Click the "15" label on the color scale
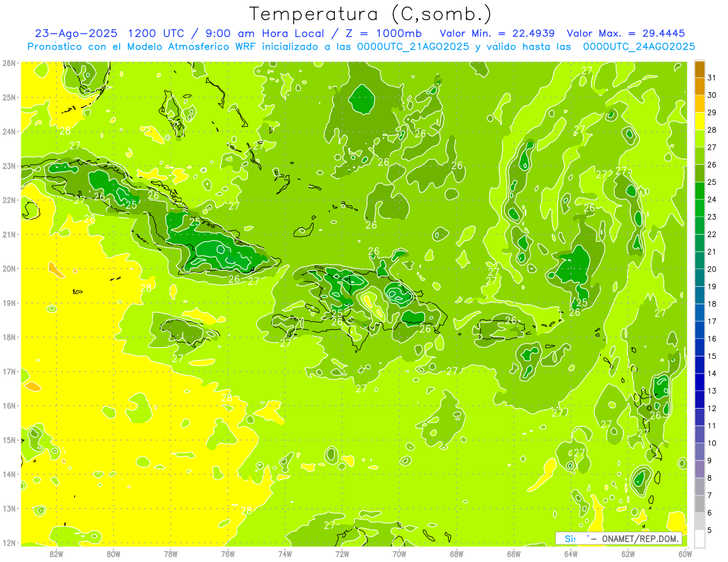 (712, 356)
